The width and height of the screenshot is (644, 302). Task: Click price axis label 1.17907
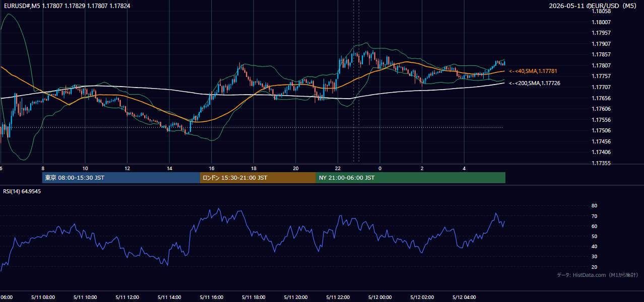601,44
